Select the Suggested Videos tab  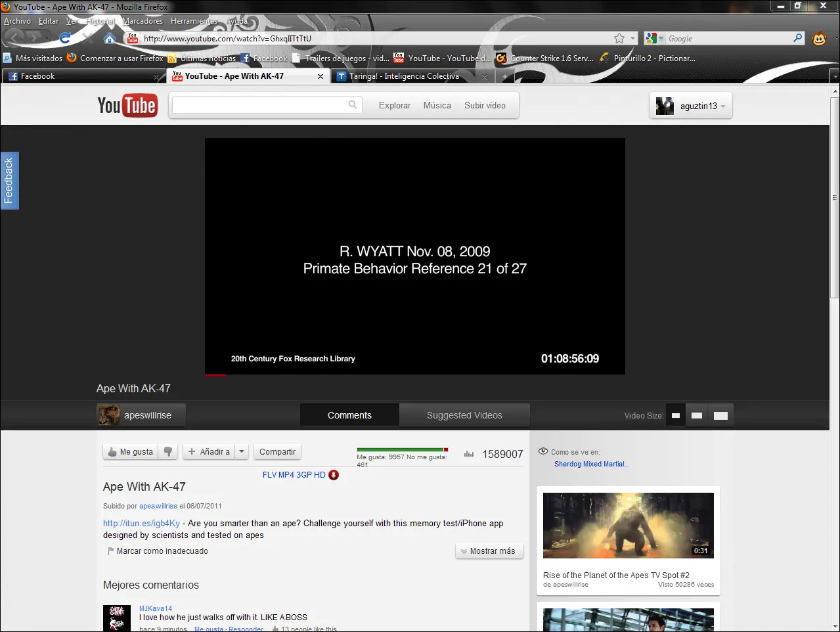pyautogui.click(x=464, y=415)
